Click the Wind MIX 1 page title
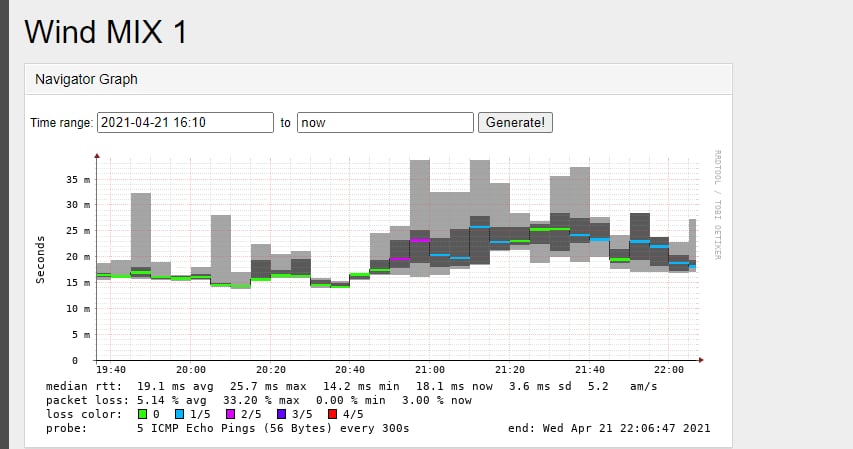This screenshot has width=853, height=449. (x=106, y=31)
